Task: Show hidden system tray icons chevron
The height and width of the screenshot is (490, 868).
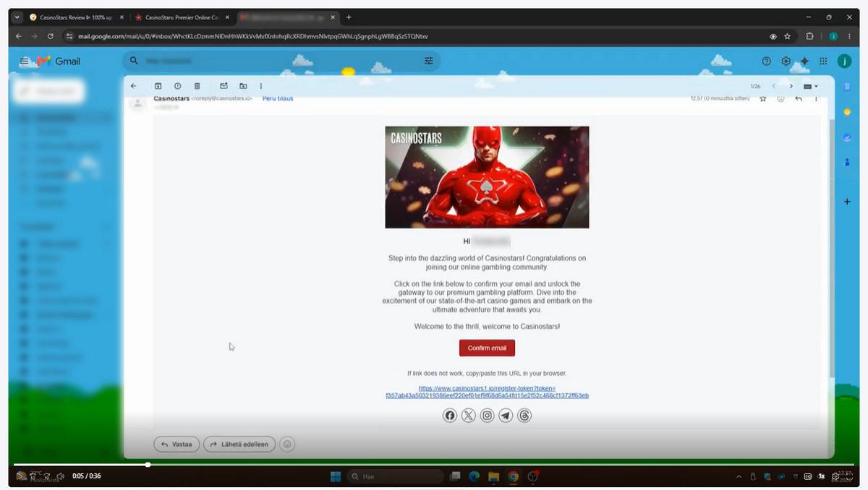Action: pos(739,476)
